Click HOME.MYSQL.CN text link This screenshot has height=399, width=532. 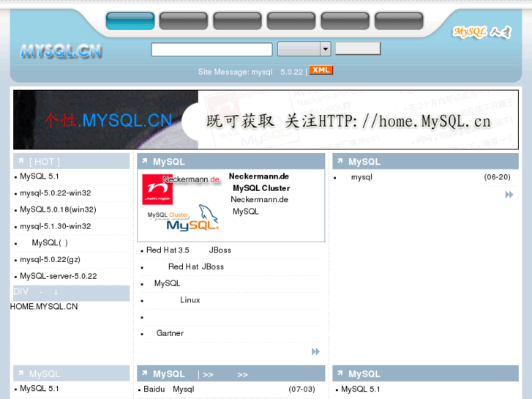pyautogui.click(x=44, y=306)
